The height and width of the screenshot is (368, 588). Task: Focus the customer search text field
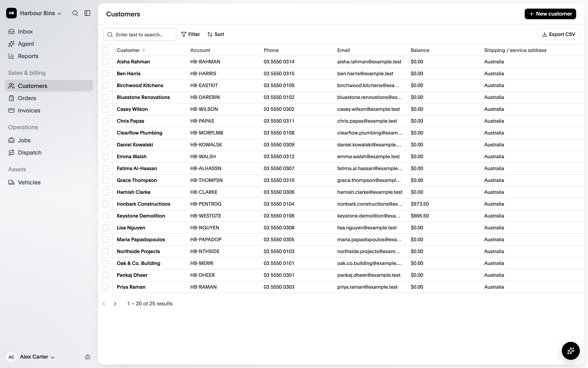(140, 34)
